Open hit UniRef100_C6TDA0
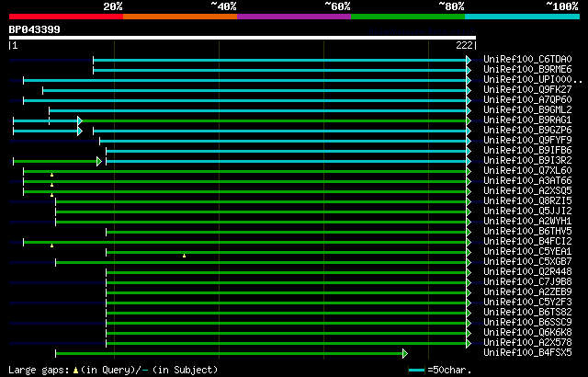This screenshot has height=377, width=588. [527, 59]
